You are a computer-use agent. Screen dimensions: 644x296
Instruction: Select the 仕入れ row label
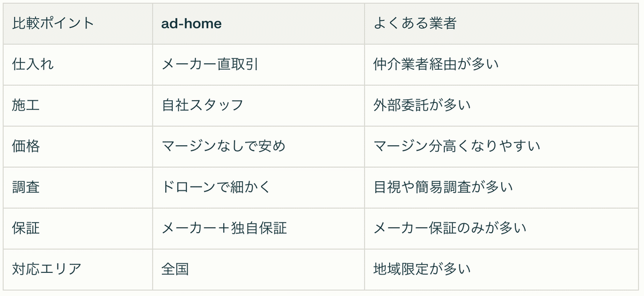click(33, 64)
